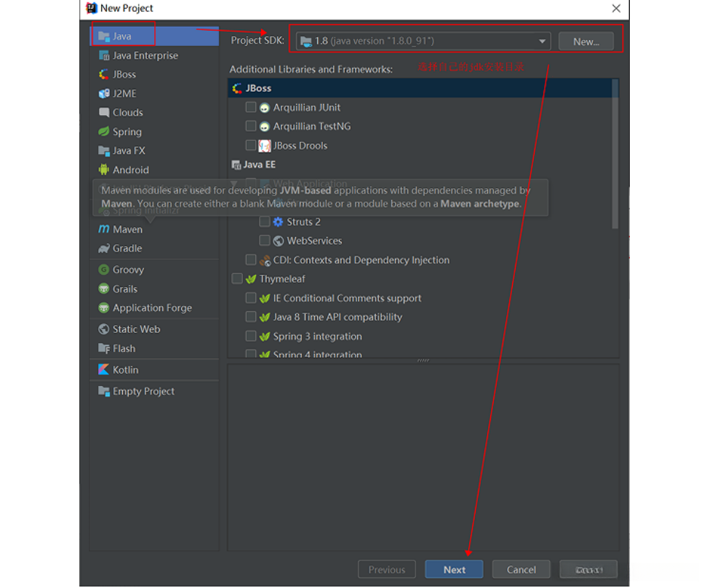Click the Next button
Screen dimensions: 707x588
click(454, 570)
